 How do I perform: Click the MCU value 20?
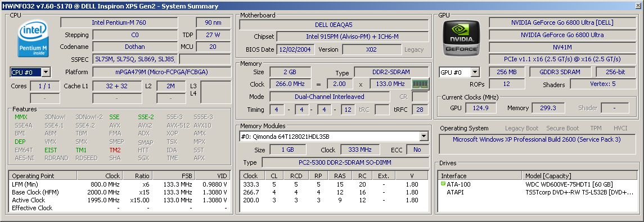click(213, 47)
